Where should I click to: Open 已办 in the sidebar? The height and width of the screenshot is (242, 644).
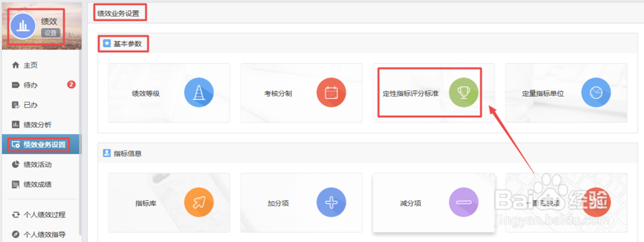[x=31, y=105]
